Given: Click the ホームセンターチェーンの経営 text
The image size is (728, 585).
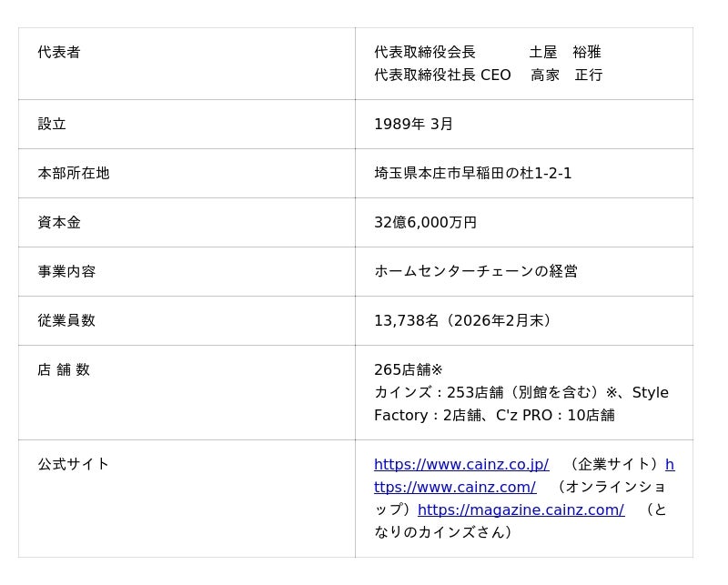Looking at the screenshot, I should coord(475,271).
